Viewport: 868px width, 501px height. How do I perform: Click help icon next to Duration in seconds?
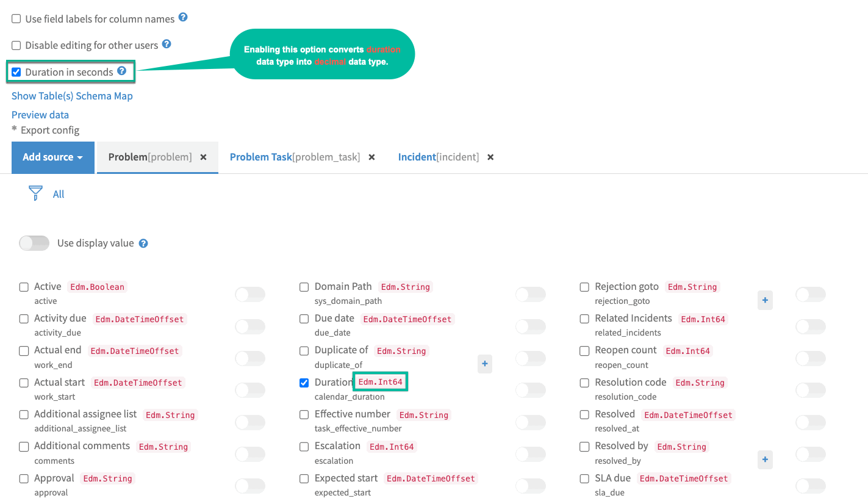pos(121,71)
